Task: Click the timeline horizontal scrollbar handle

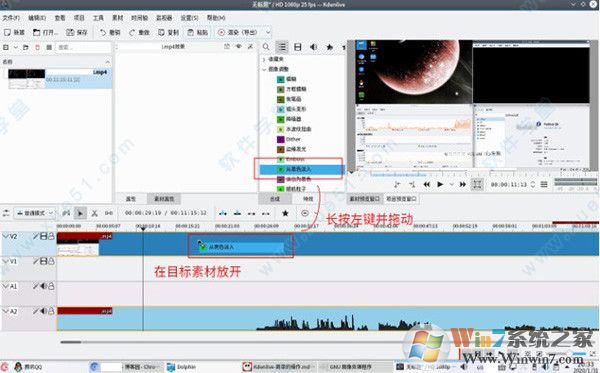Action: (x=71, y=342)
